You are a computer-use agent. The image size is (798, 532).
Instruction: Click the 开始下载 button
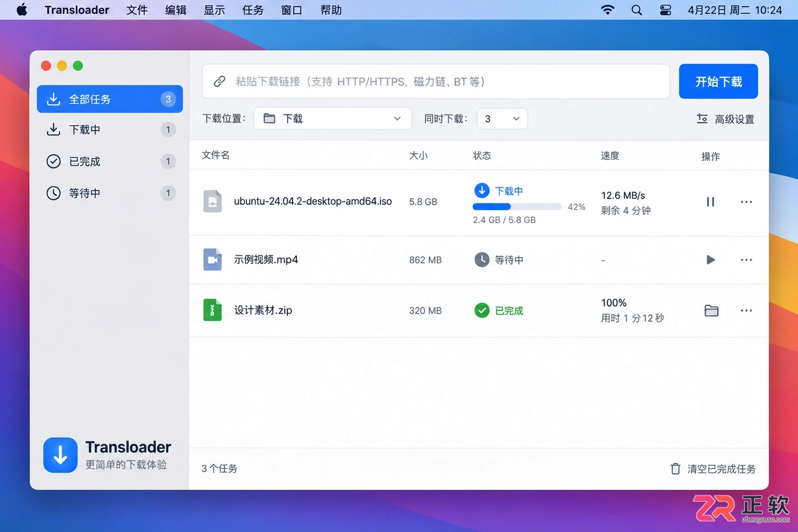click(x=718, y=81)
